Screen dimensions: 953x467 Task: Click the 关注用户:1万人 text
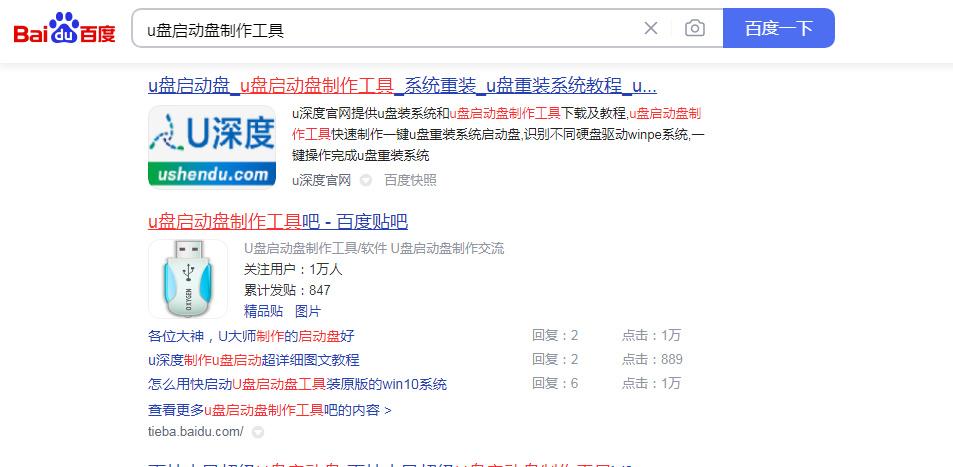tap(293, 269)
